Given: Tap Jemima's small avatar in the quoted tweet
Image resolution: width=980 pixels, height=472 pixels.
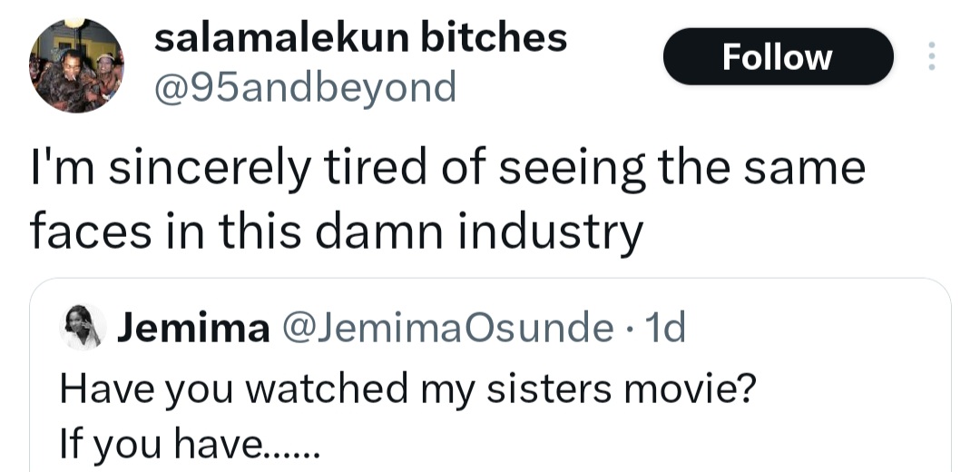Looking at the screenshot, I should pyautogui.click(x=82, y=327).
